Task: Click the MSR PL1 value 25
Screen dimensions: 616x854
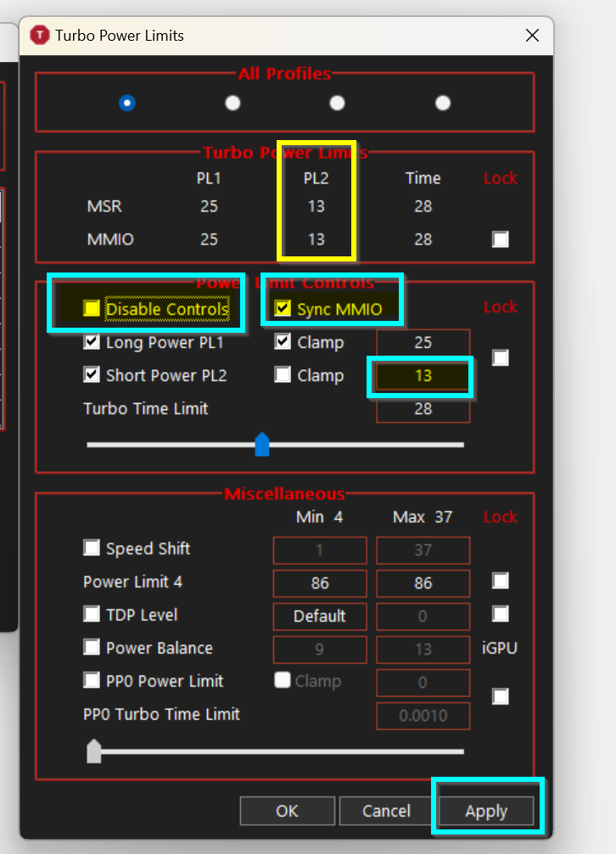Action: [x=209, y=206]
